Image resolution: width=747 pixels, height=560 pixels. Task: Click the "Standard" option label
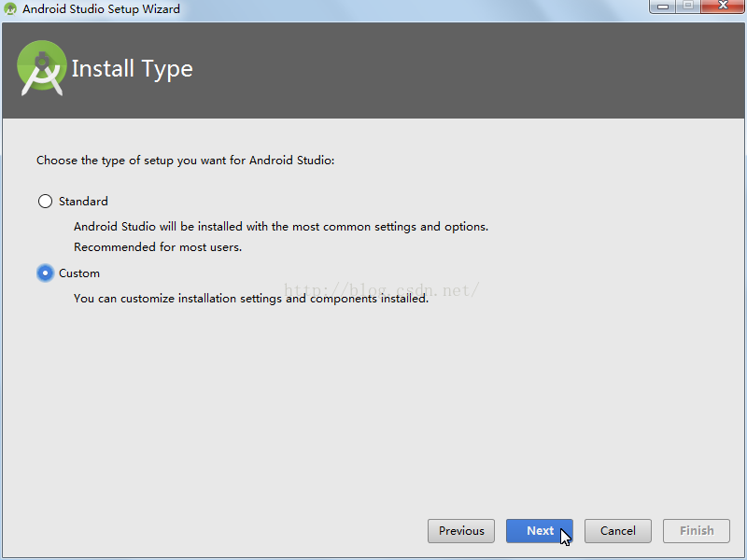click(x=83, y=202)
